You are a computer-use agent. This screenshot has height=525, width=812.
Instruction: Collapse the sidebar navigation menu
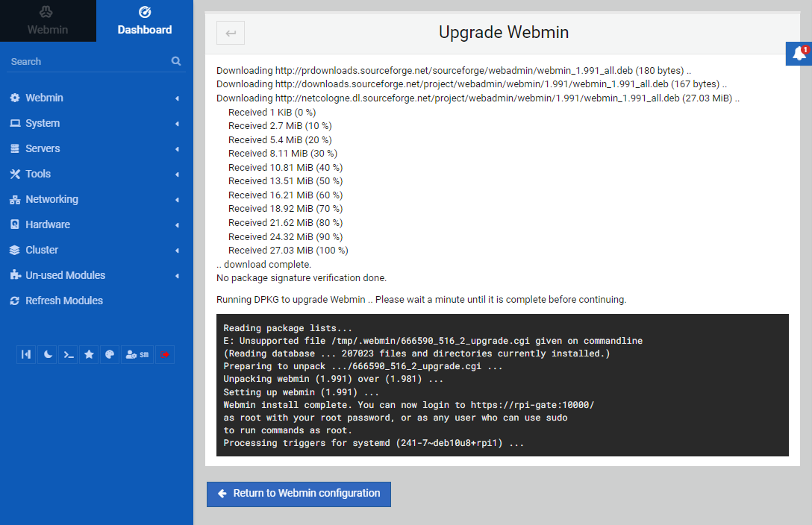coord(26,354)
